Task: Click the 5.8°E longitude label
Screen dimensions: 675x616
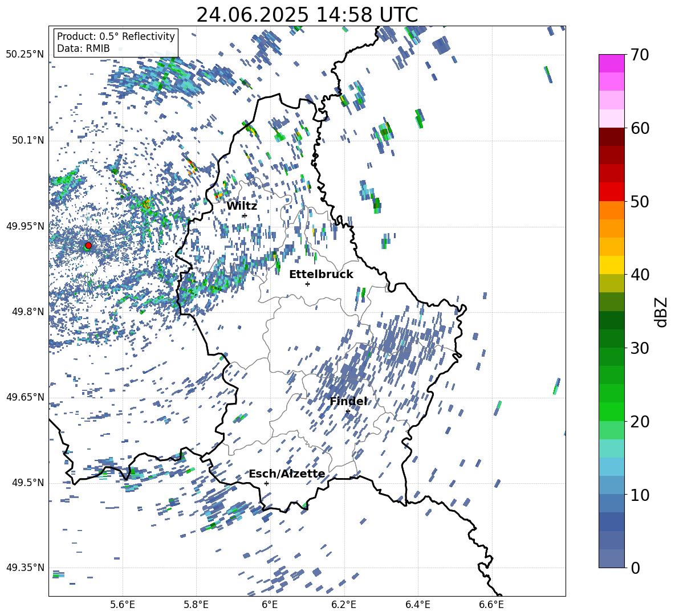Action: click(196, 605)
